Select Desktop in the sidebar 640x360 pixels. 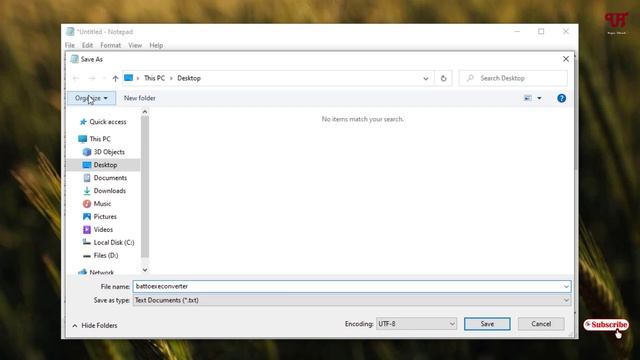pos(105,165)
